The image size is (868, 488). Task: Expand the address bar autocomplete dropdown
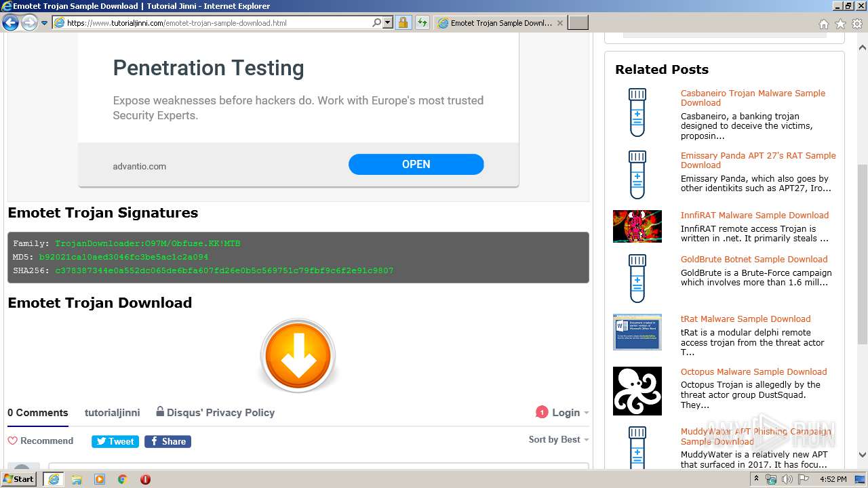388,22
